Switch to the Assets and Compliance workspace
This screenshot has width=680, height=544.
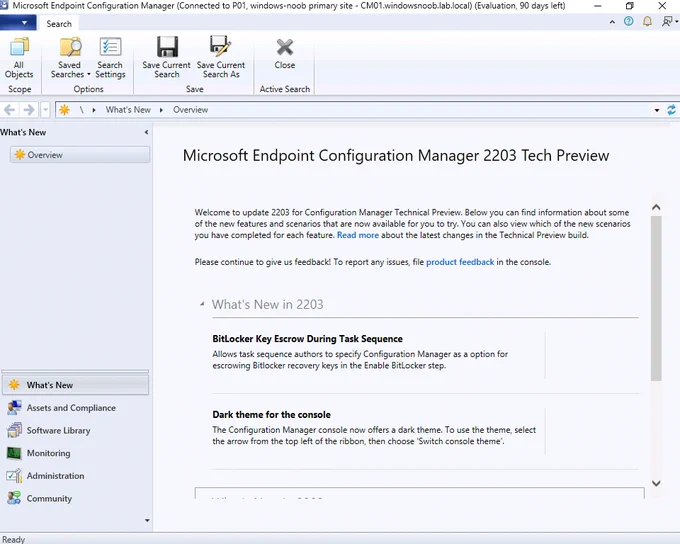click(75, 408)
